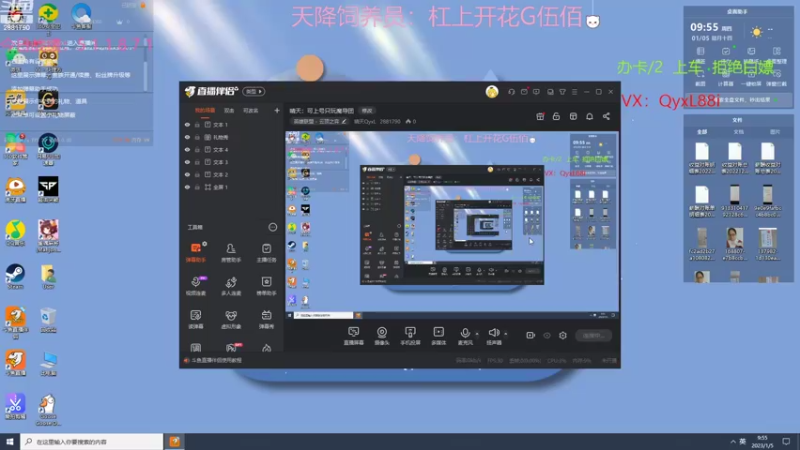
Task: Open the gift box icon above preview
Action: (x=540, y=116)
